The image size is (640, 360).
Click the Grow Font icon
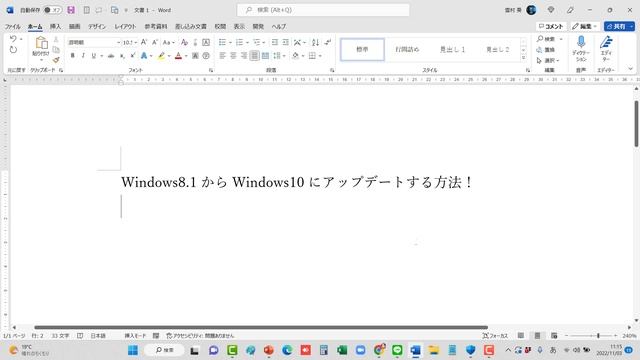pos(144,42)
